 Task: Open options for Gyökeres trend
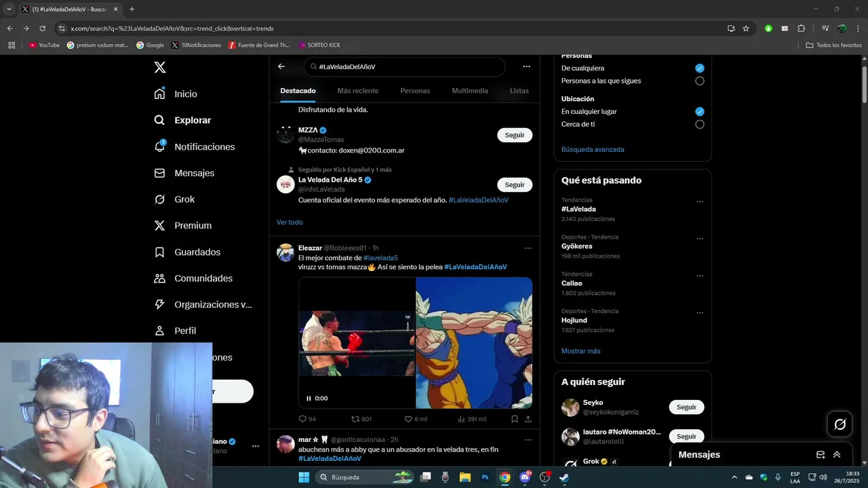pos(700,239)
